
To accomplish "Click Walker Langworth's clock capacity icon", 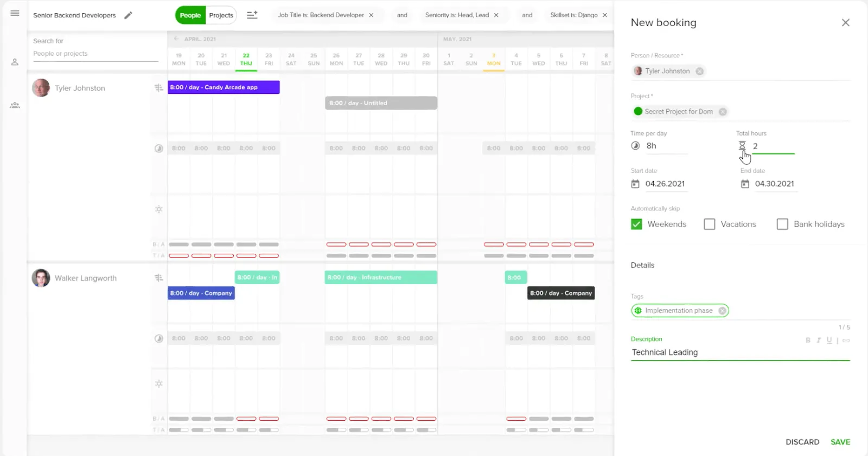I will tap(159, 338).
